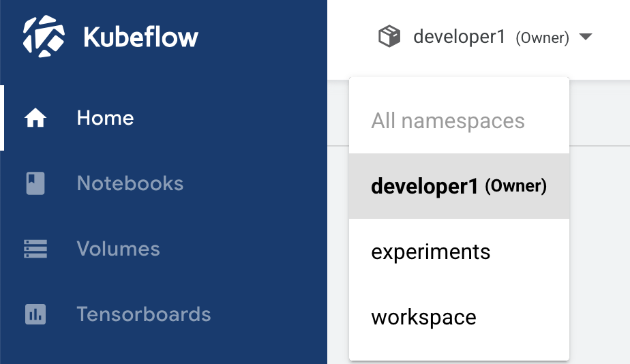Collapse the namespace selector dropdown arrow
The height and width of the screenshot is (364, 630).
pos(586,37)
